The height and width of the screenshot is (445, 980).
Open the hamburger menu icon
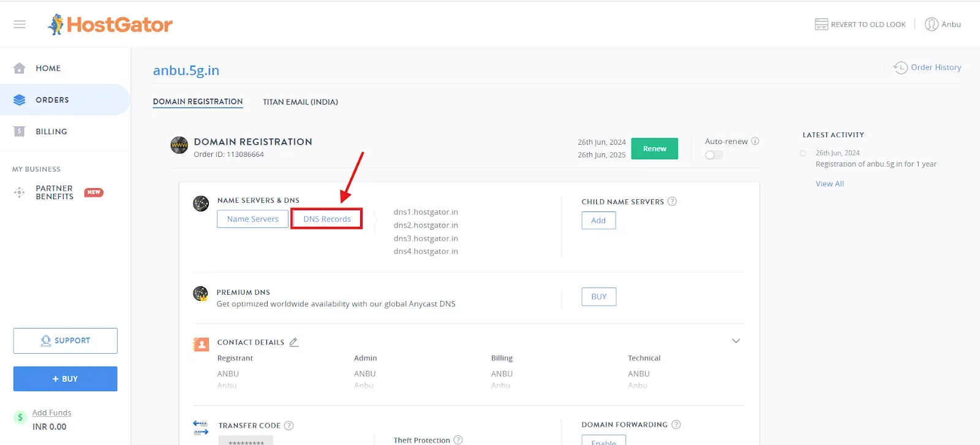(x=20, y=25)
